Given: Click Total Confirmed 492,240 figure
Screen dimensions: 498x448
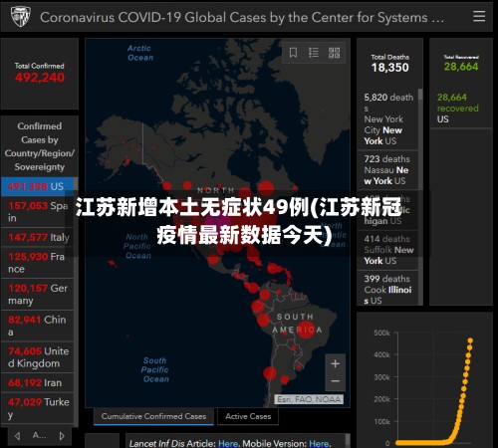Looking at the screenshot, I should (x=40, y=78).
